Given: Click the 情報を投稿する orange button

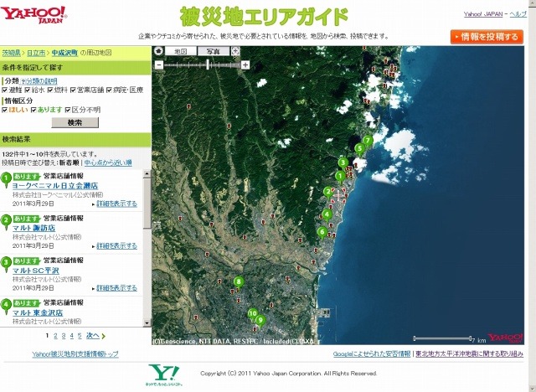Looking at the screenshot, I should 487,37.
